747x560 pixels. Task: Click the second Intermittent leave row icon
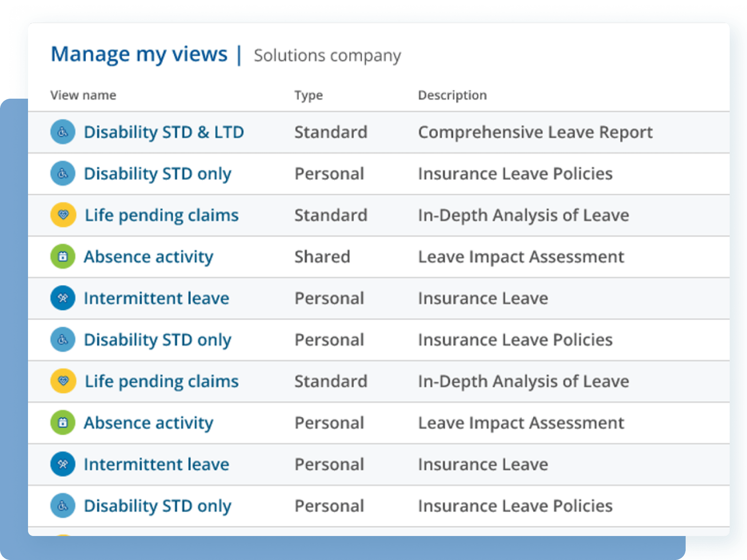(62, 464)
